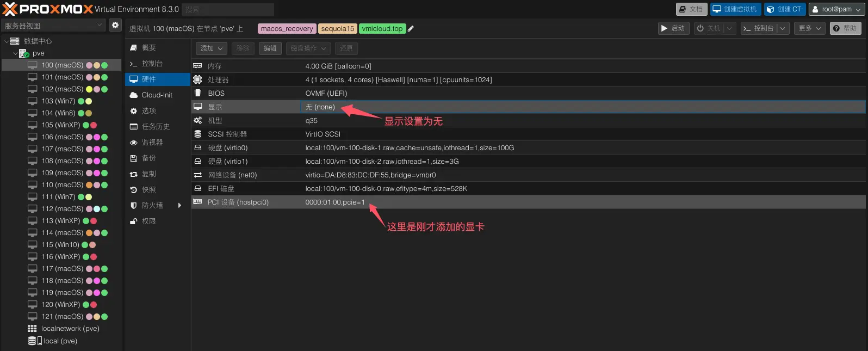Click the BIOS icon in the hardware list
Viewport: 868px width, 351px height.
(x=197, y=93)
